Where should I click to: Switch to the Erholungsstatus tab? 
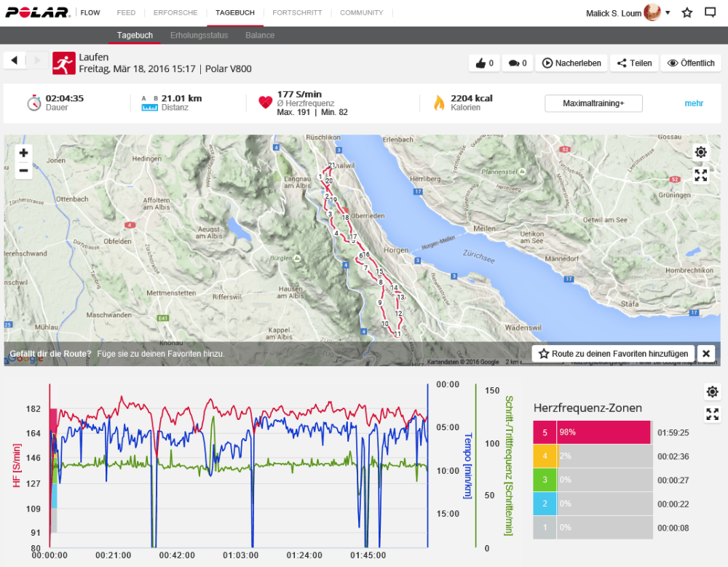199,36
